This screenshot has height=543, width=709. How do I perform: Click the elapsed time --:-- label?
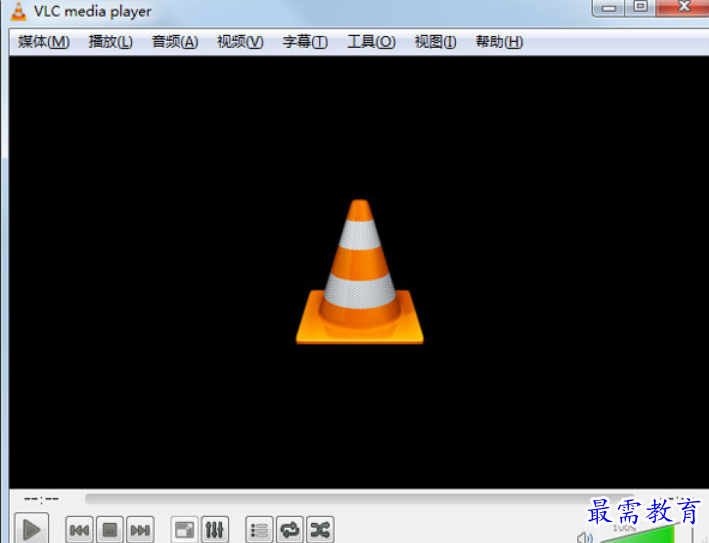41,499
